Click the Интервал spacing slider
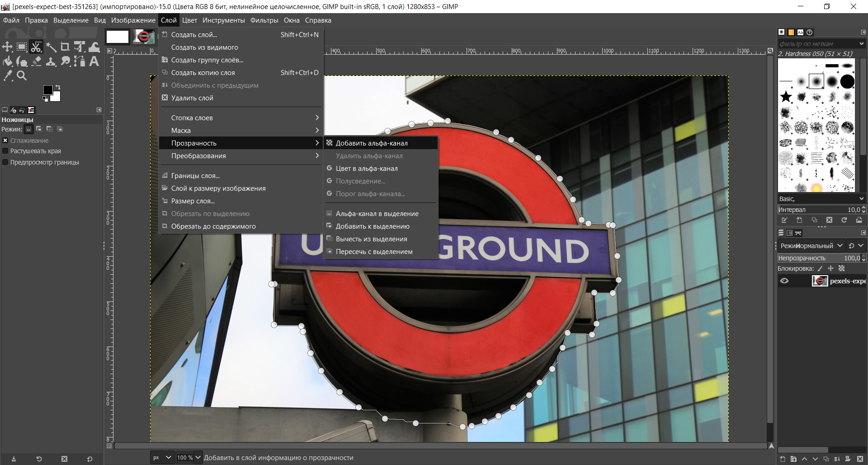Viewport: 868px width, 465px height. (x=821, y=210)
